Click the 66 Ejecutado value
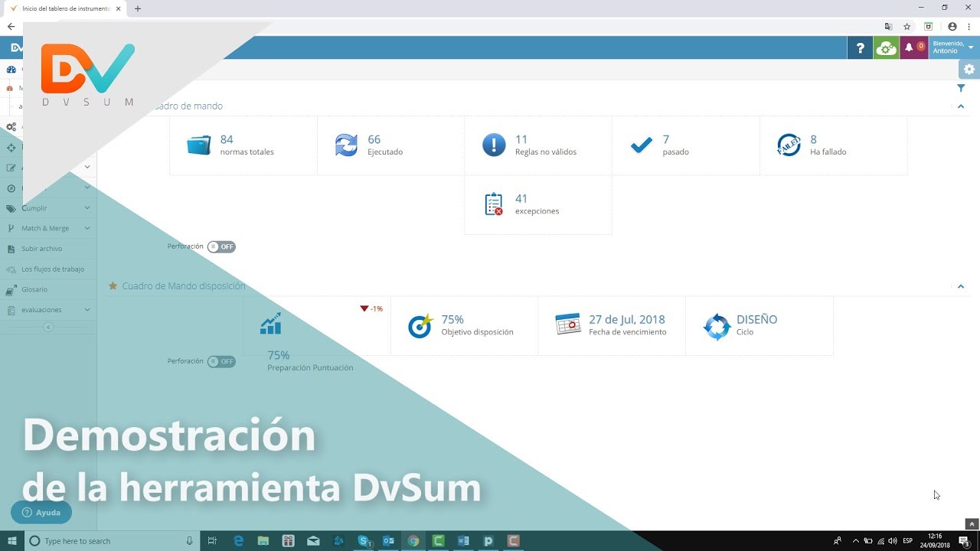The image size is (980, 551). pyautogui.click(x=374, y=139)
